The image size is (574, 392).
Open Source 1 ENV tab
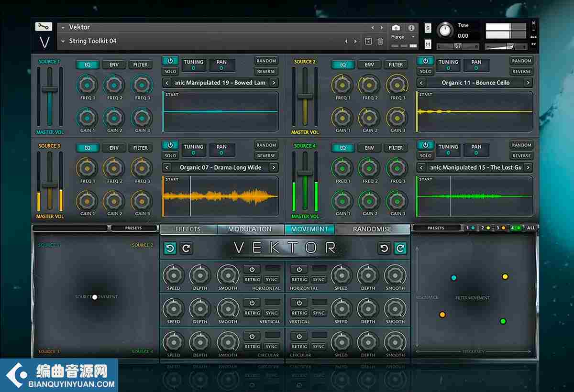point(114,65)
